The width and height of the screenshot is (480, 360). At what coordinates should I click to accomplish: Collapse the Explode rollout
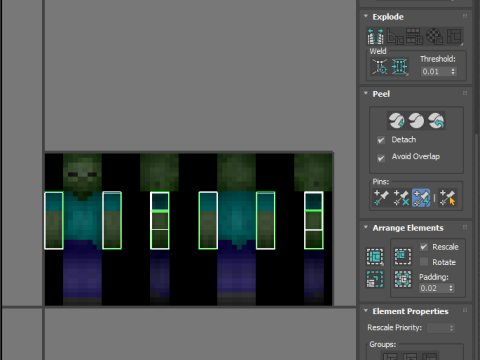click(366, 16)
